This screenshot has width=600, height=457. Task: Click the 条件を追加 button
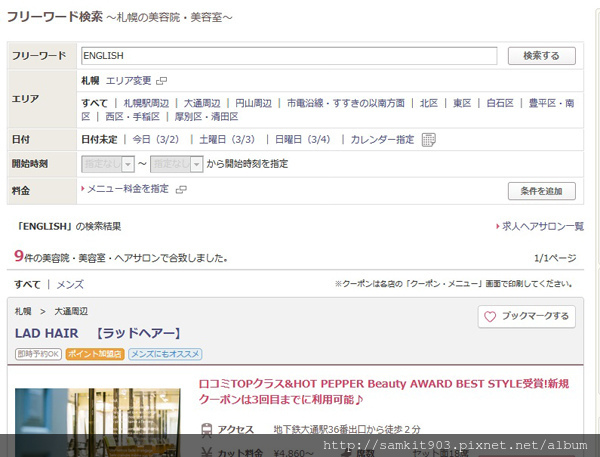pyautogui.click(x=541, y=191)
